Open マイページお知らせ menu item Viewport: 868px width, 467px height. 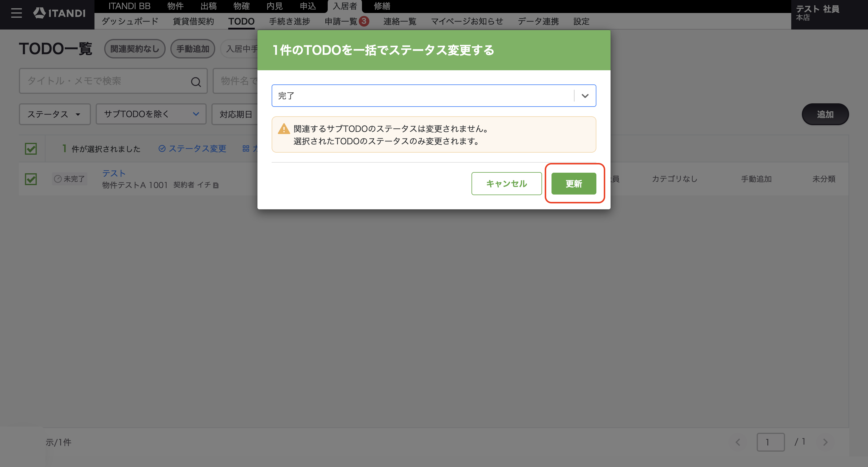467,21
